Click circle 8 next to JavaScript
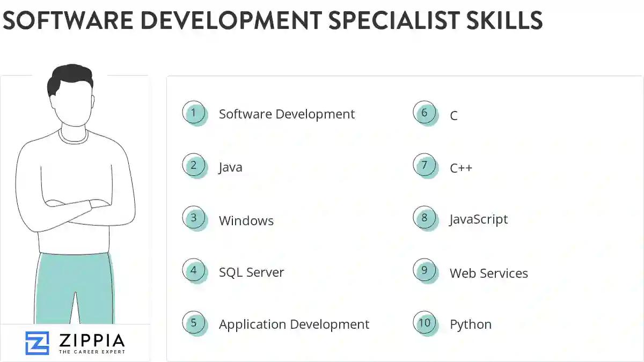Image resolution: width=644 pixels, height=362 pixels. pos(425,218)
